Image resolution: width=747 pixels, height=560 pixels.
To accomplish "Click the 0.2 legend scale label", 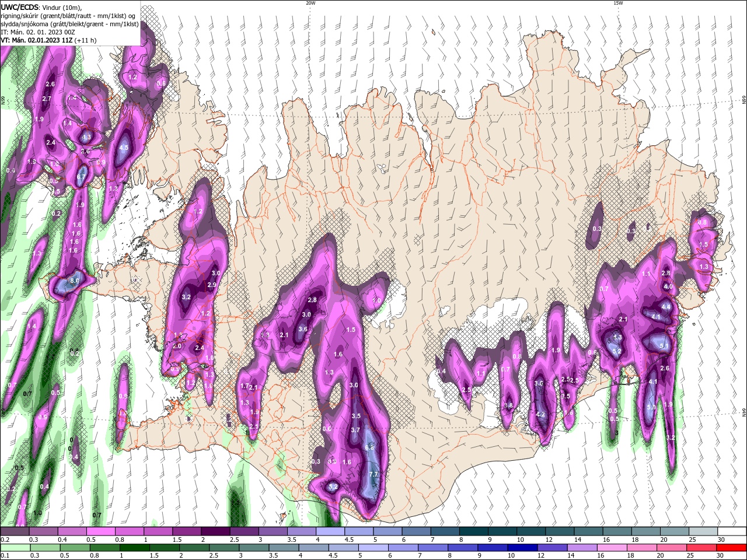I will click(5, 540).
